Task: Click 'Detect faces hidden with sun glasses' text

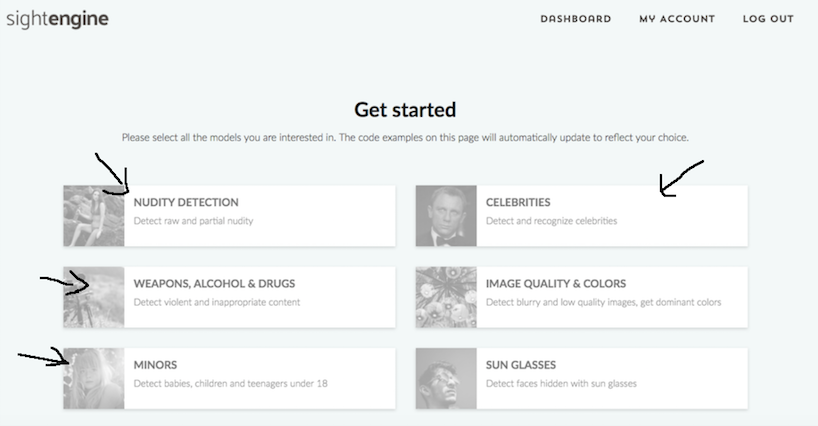Action: coord(561,383)
